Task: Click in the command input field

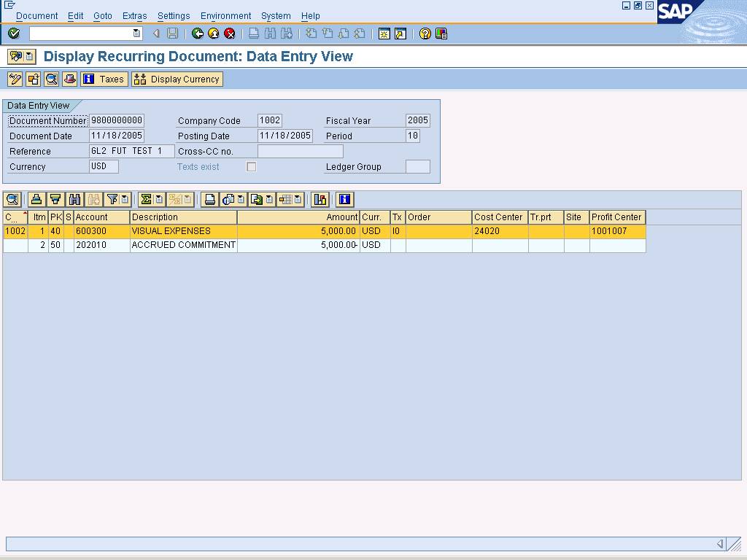Action: coord(80,34)
